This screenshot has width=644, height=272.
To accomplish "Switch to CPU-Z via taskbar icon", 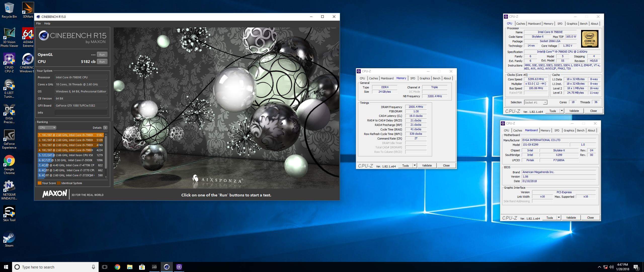I will (179, 267).
